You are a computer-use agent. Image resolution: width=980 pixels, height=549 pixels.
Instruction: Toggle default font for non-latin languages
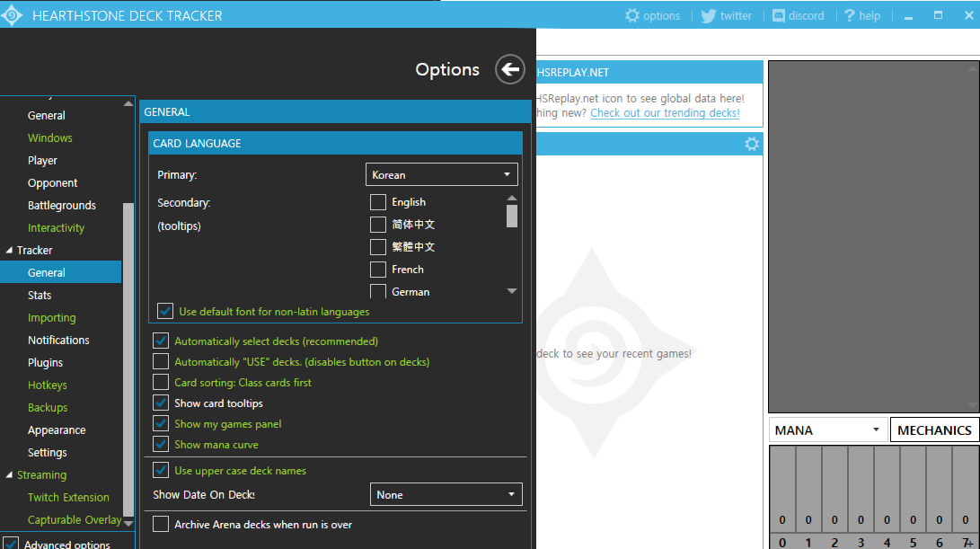(x=165, y=312)
